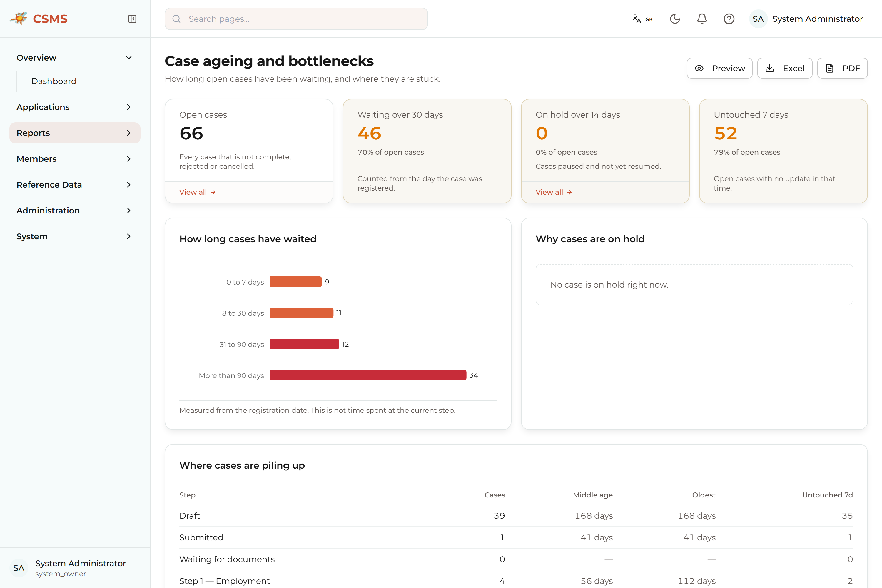Export report to Excel
The image size is (882, 588).
tap(784, 68)
